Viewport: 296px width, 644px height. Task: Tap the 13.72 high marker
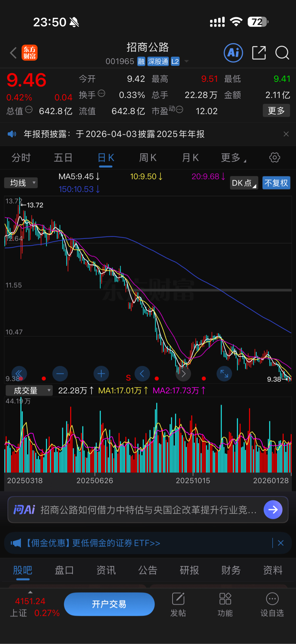[32, 205]
